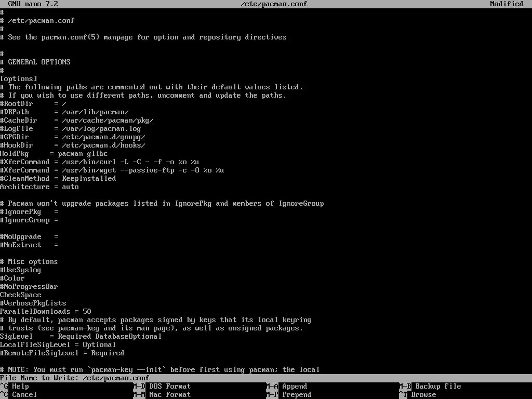This screenshot has height=399, width=532.
Task: Select Mac Format option
Action: coord(162,395)
